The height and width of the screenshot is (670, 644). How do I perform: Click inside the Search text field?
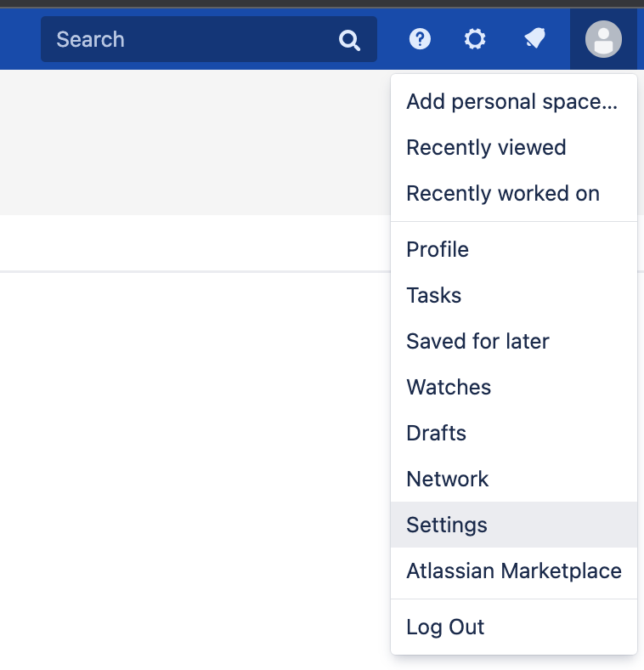pos(187,39)
